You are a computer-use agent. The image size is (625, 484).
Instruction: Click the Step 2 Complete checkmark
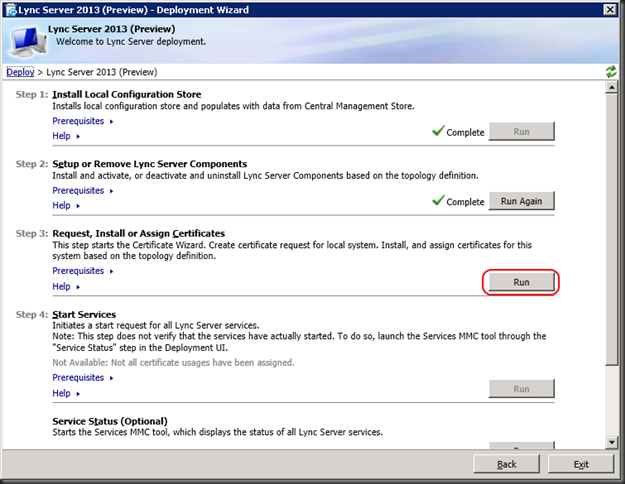click(x=438, y=200)
